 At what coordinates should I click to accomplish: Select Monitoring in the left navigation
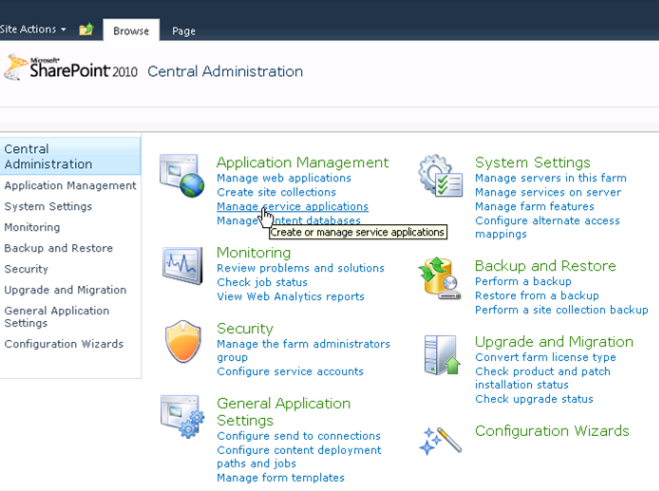[x=32, y=227]
